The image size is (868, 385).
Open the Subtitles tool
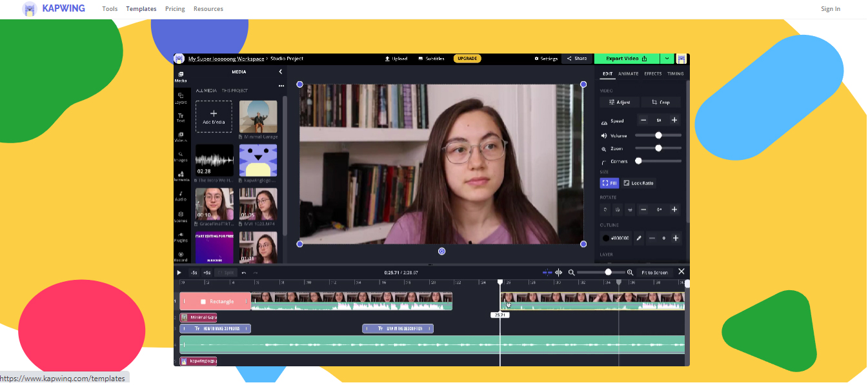pyautogui.click(x=432, y=59)
